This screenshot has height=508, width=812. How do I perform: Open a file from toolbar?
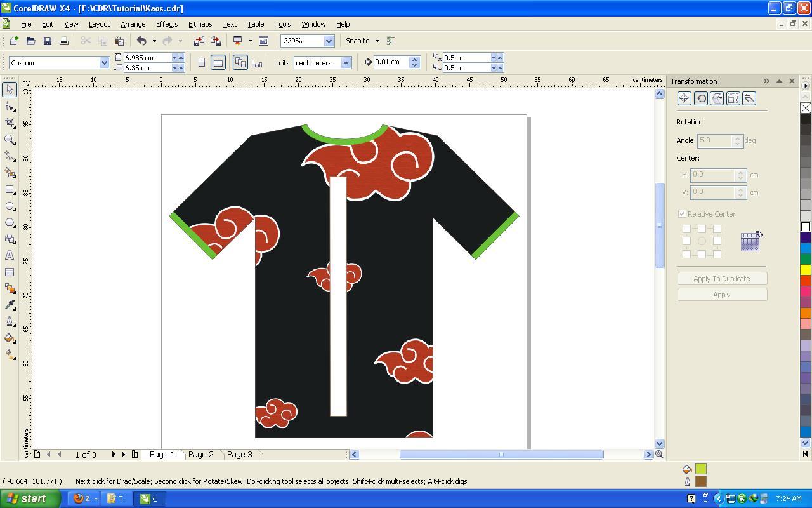point(30,41)
